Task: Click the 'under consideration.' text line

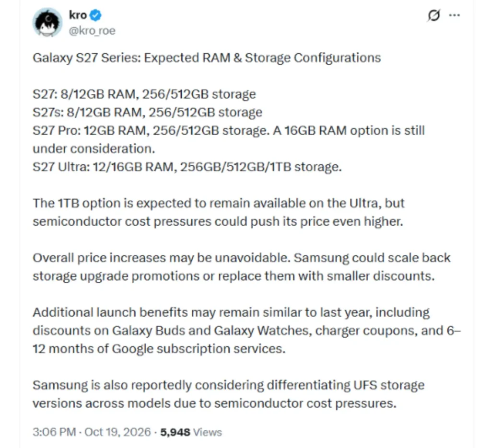Action: click(x=94, y=149)
